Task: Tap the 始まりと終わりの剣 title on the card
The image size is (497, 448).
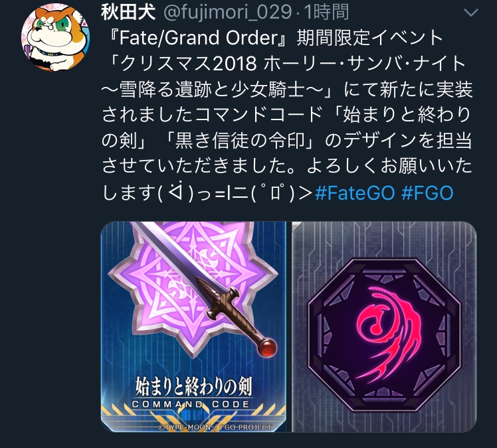Action: pyautogui.click(x=193, y=386)
